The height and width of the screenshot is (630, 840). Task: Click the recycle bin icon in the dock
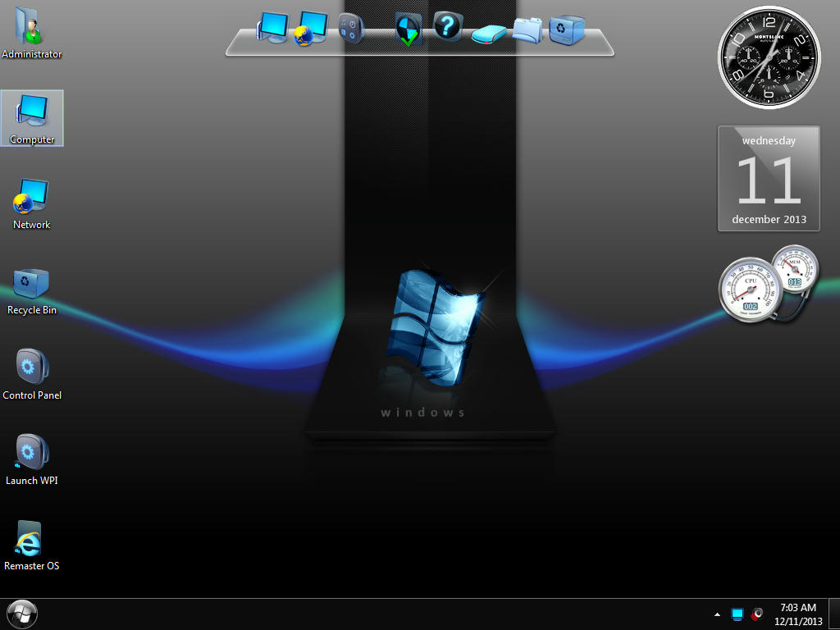point(567,29)
